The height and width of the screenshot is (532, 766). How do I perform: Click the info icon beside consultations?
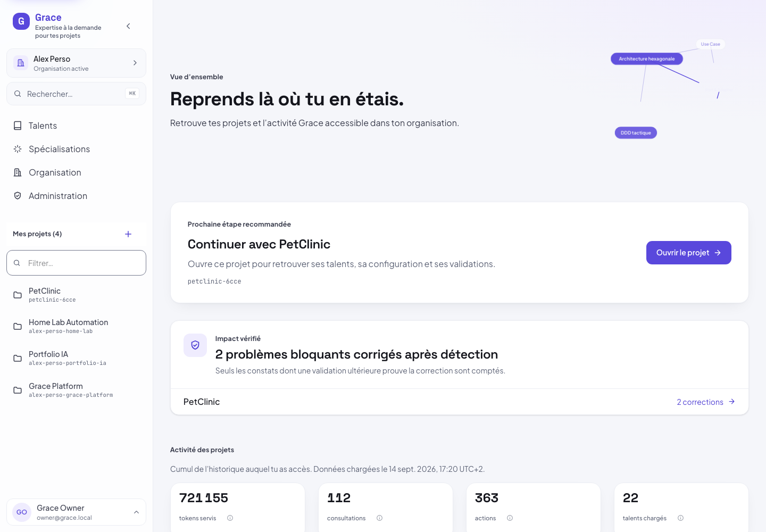(x=379, y=518)
